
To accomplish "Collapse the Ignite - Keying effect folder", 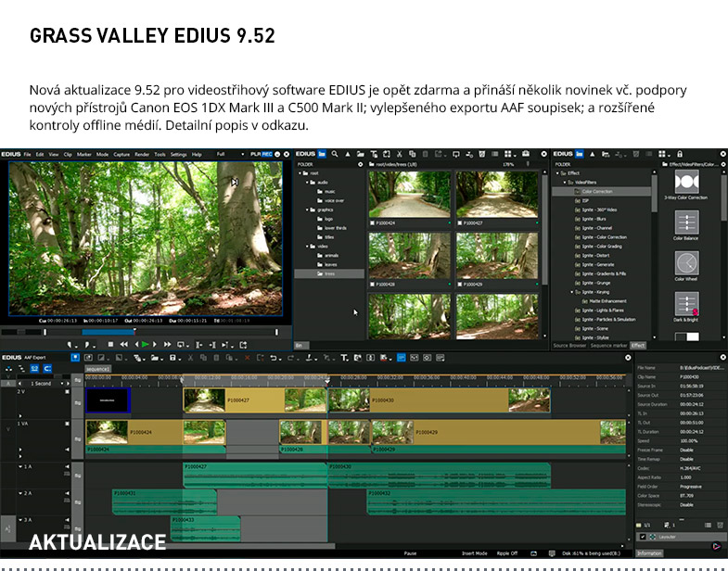I will (572, 292).
